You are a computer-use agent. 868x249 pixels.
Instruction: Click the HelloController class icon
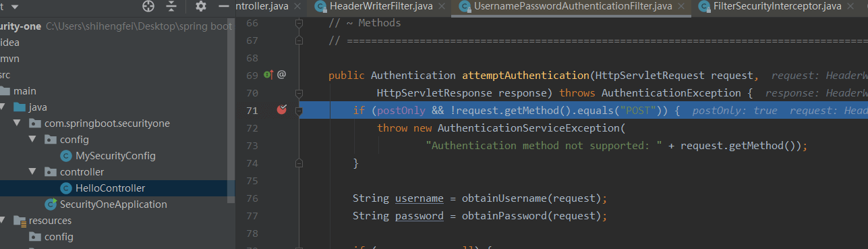[x=66, y=188]
